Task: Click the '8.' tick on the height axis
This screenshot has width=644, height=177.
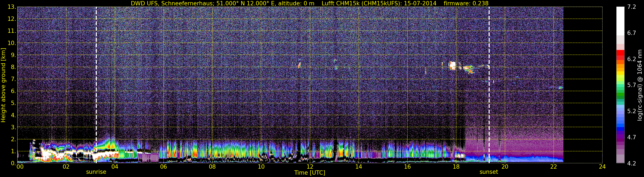Action: point(13,67)
